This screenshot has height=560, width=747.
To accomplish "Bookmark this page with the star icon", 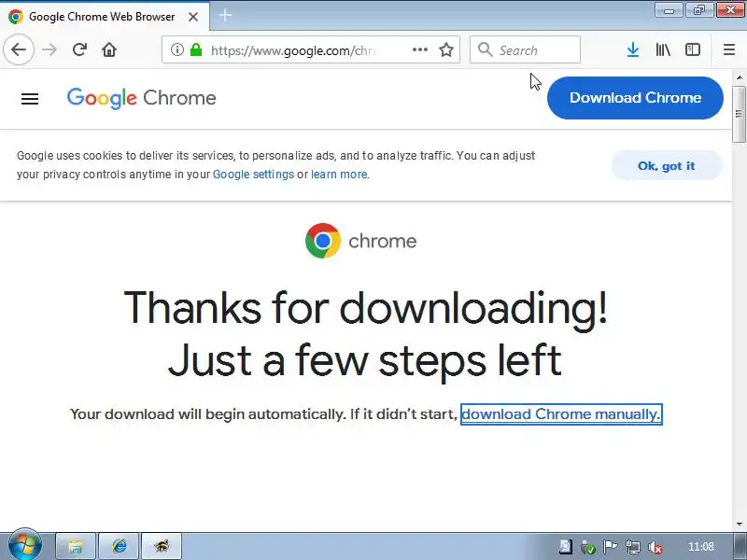I will click(446, 49).
